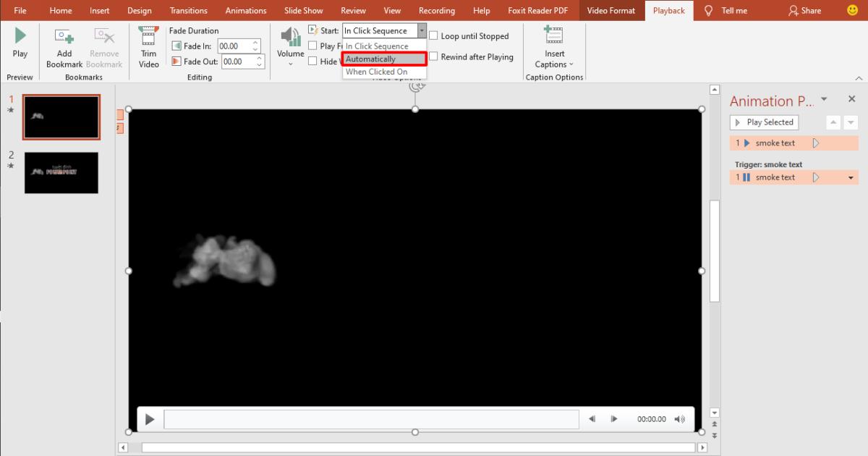The image size is (868, 456).
Task: Toggle Rewind after Playing checkbox
Action: tap(434, 56)
